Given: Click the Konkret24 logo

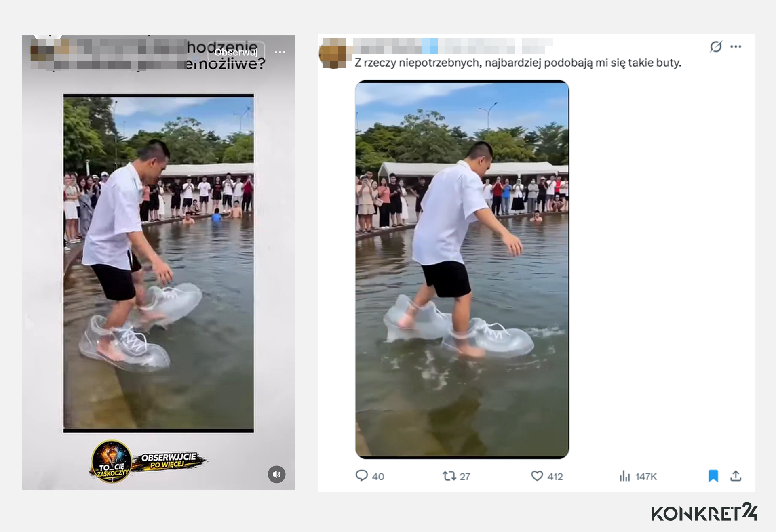Looking at the screenshot, I should tap(704, 512).
